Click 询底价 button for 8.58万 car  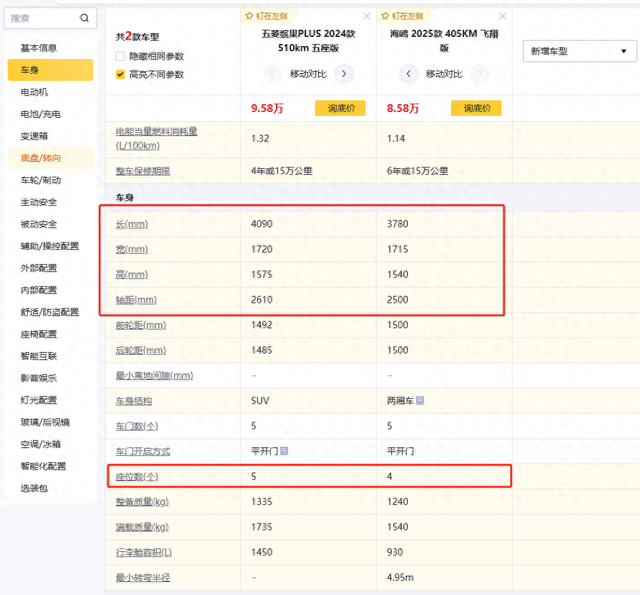tap(476, 108)
